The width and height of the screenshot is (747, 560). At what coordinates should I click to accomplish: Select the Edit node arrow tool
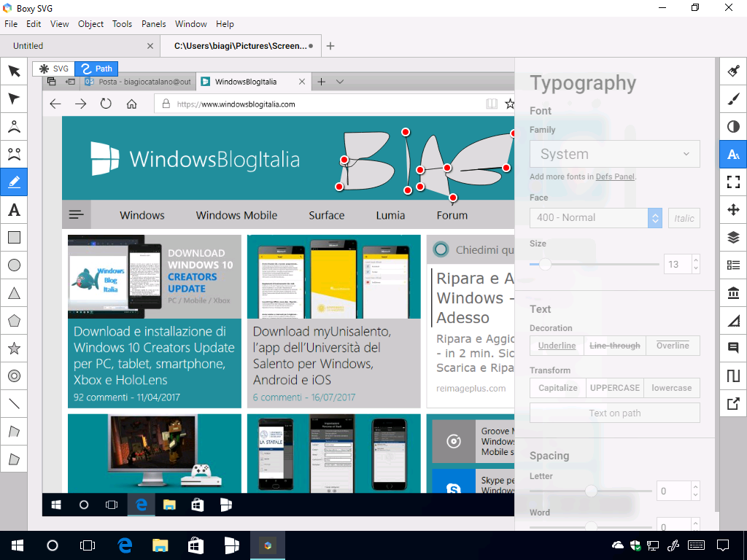(14, 99)
